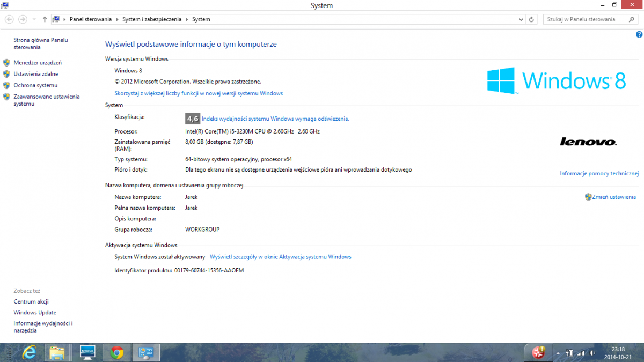Refresh the System page
Screen dimensions: 644x362
point(532,19)
